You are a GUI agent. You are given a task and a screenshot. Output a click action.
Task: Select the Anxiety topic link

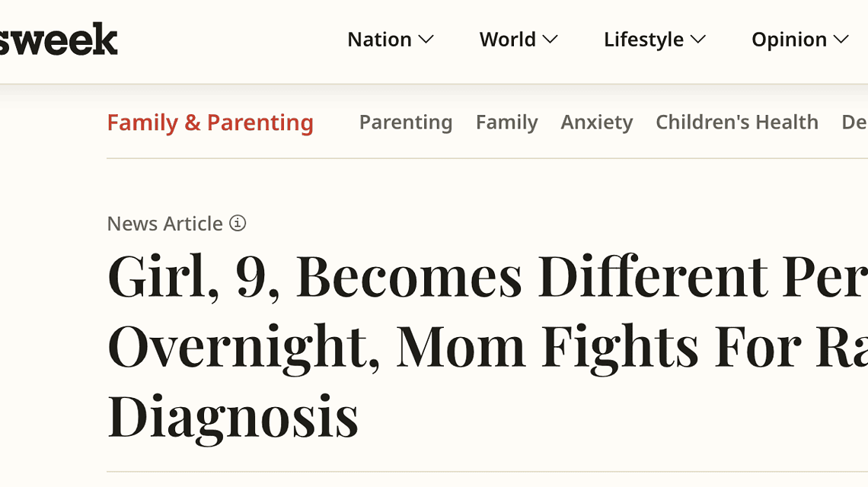pyautogui.click(x=597, y=123)
